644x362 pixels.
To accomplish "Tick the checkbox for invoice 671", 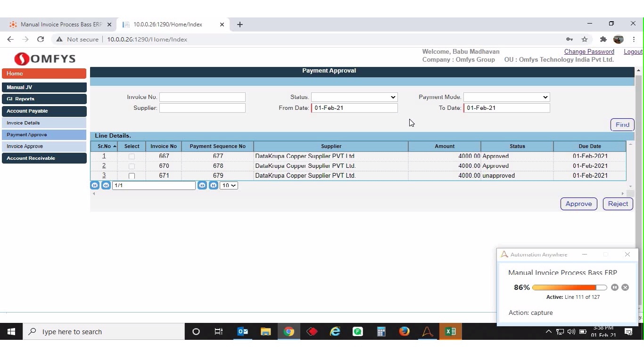I will [132, 176].
